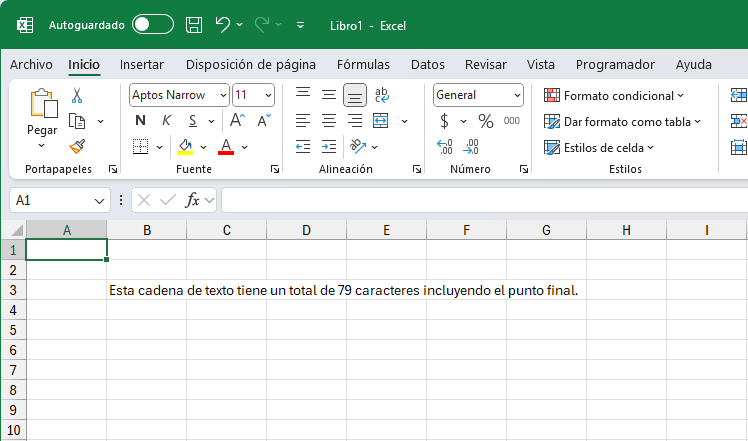748x441 pixels.
Task: Open the Portapapeles dialog launcher
Action: coord(113,169)
